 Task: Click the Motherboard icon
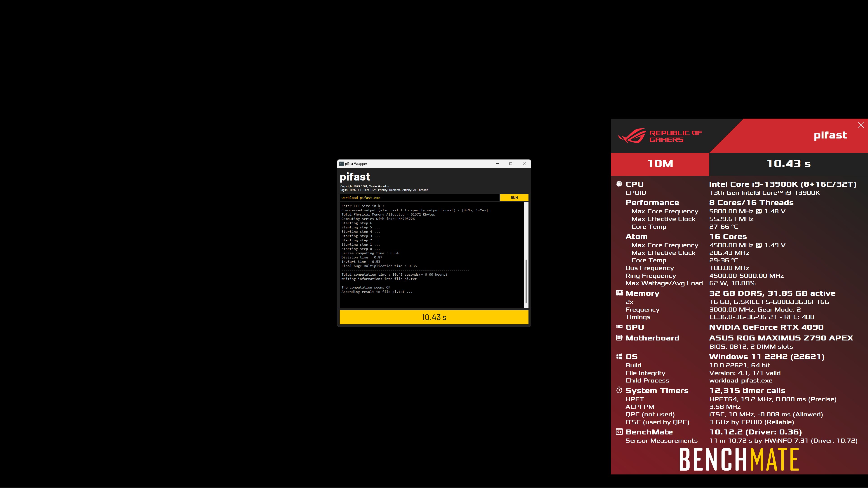tap(619, 338)
